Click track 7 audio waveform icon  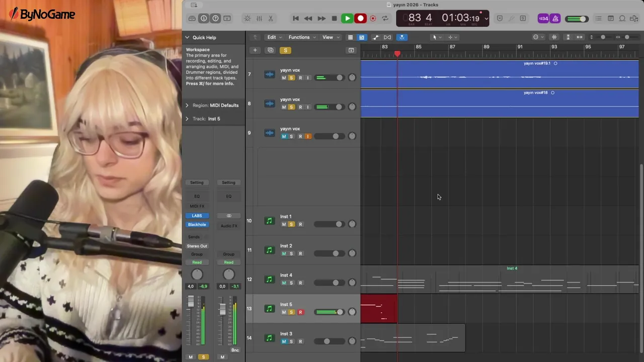[269, 74]
